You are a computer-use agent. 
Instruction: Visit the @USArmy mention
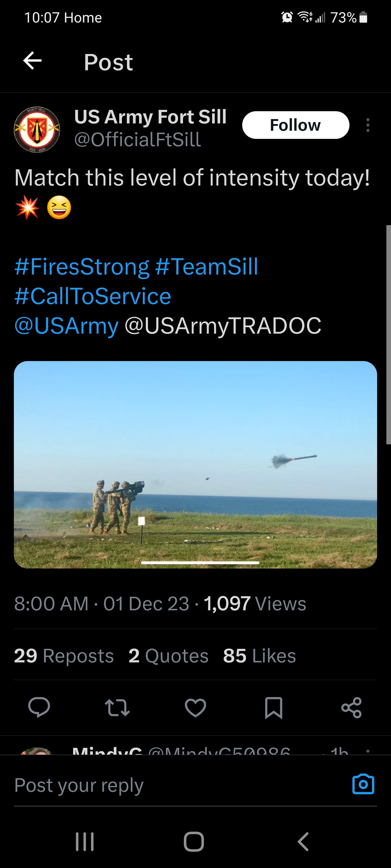pos(67,326)
